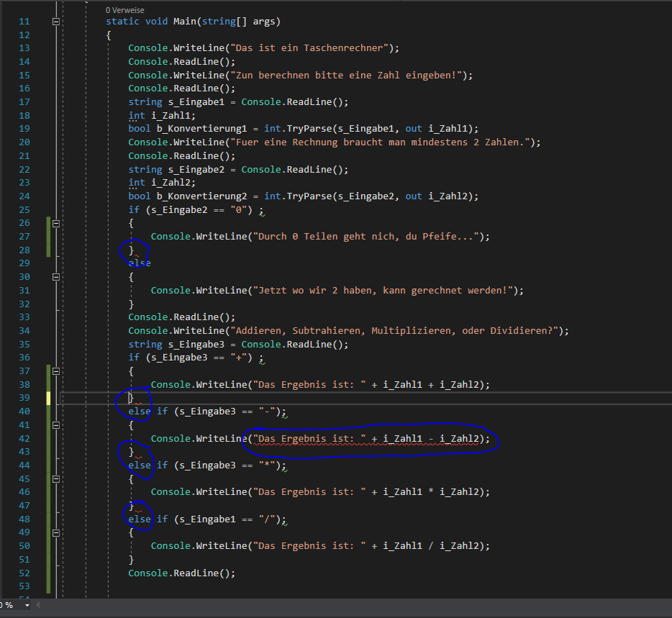The width and height of the screenshot is (672, 618).
Task: Collapse the else block at line 30
Action: tap(56, 277)
